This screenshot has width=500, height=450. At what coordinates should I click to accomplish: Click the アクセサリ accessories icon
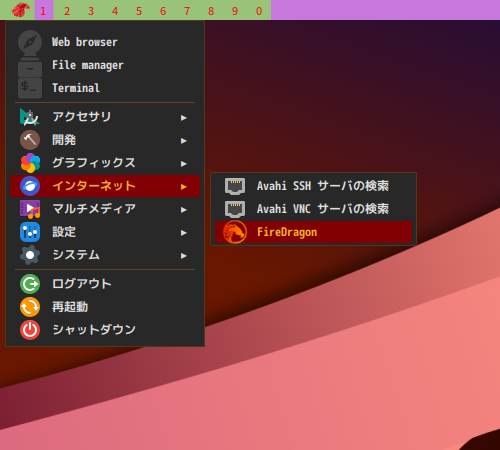pos(30,117)
